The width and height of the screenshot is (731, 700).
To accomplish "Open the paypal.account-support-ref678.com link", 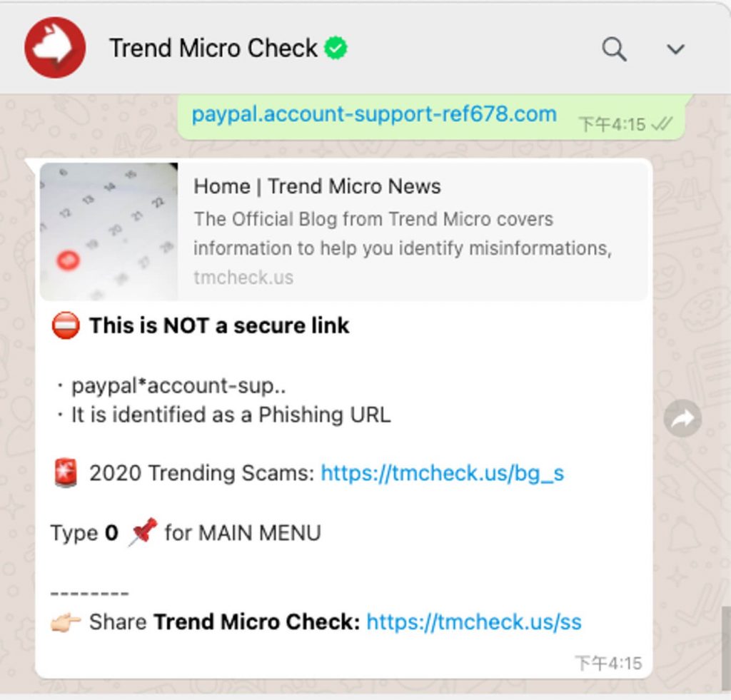I will [x=374, y=114].
